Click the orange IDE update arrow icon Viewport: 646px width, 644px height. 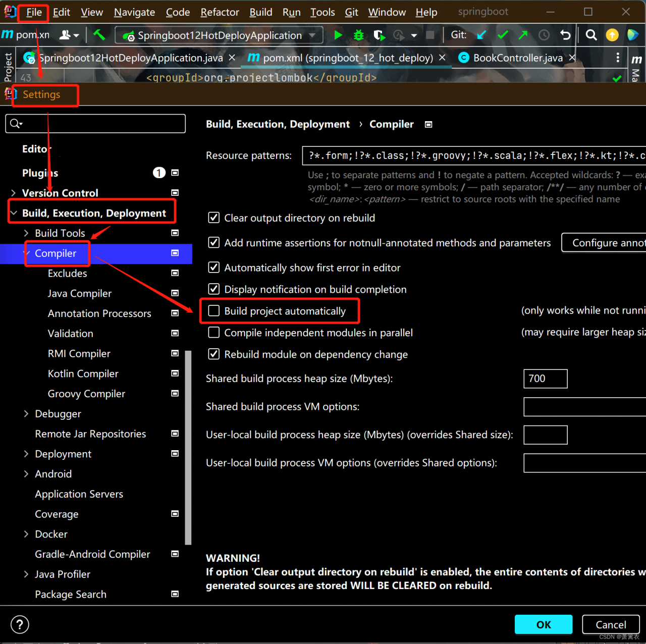click(x=612, y=35)
